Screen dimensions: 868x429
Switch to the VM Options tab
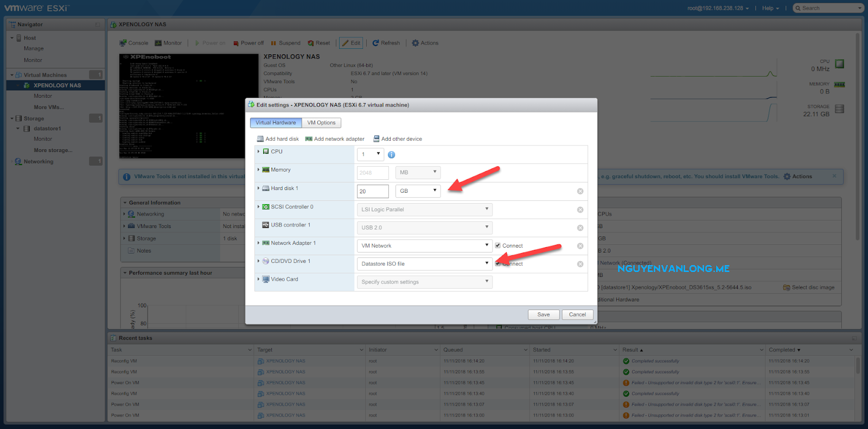321,123
